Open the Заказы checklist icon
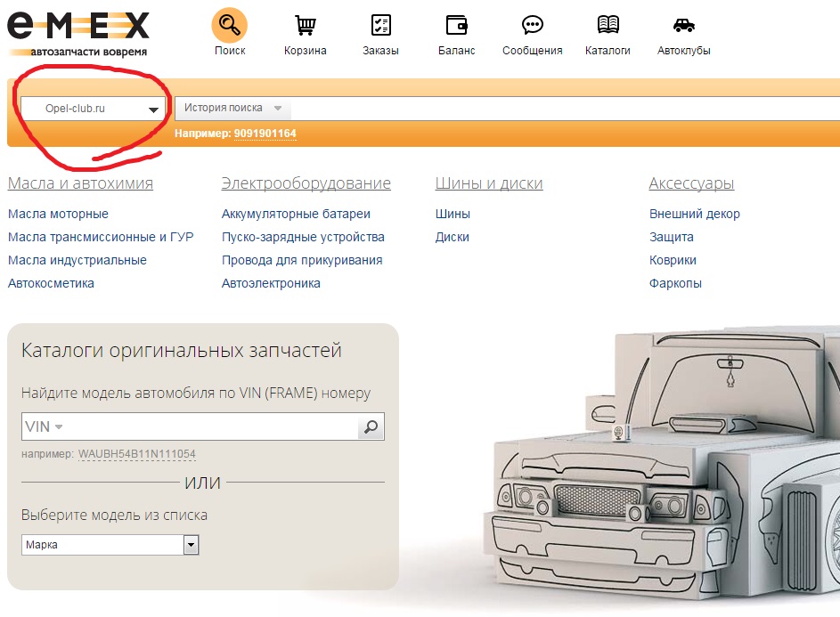The width and height of the screenshot is (840, 617). tap(381, 25)
